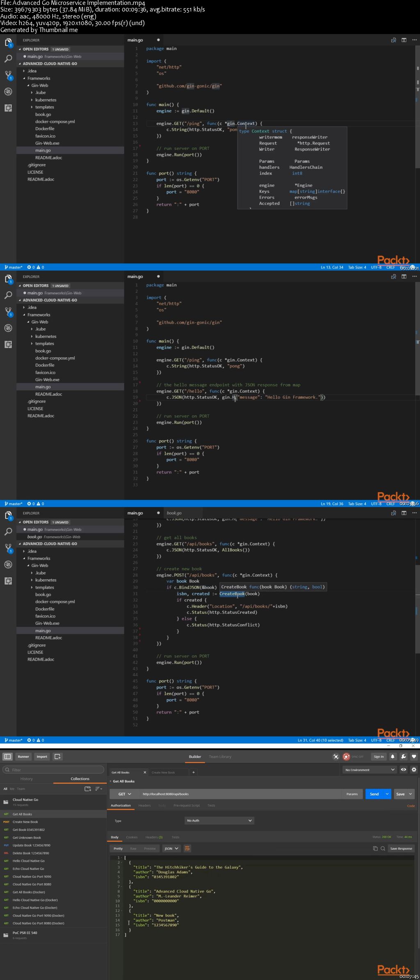Switch to History tab in Postman sidebar

click(x=27, y=779)
